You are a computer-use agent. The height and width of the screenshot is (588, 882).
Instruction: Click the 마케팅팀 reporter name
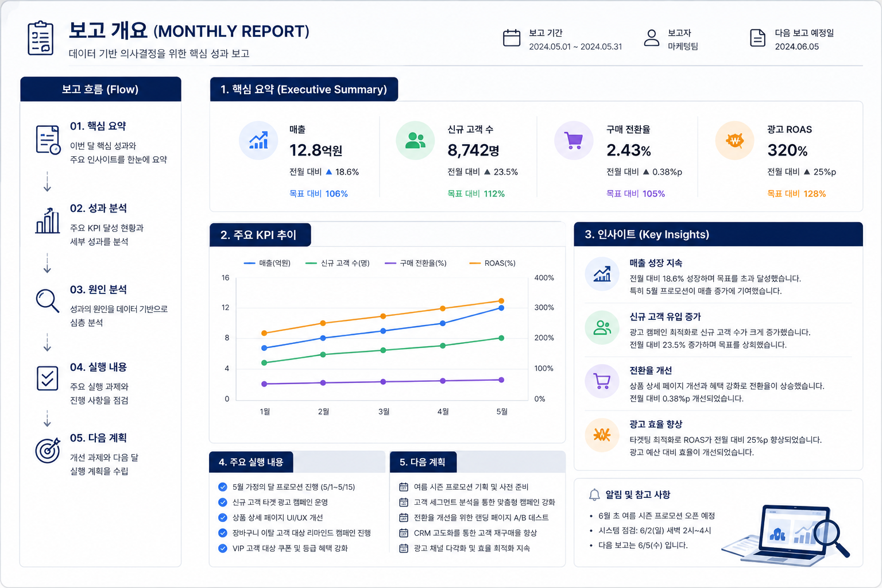683,47
